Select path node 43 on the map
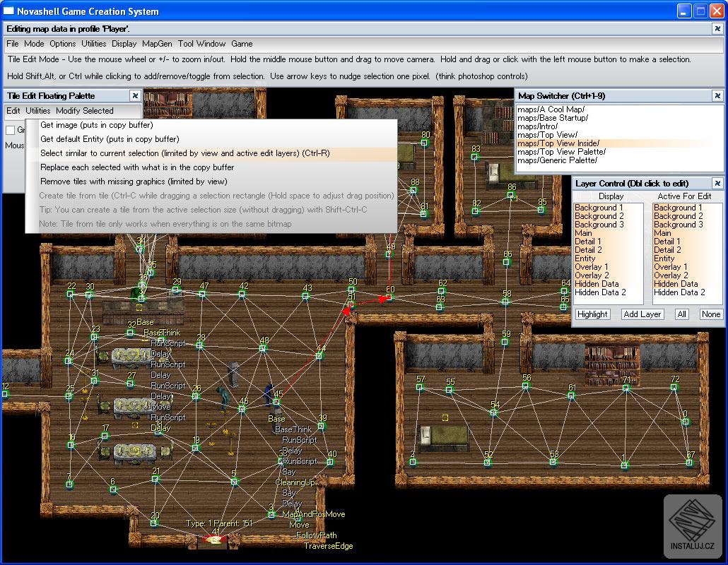The width and height of the screenshot is (728, 565). (305, 296)
